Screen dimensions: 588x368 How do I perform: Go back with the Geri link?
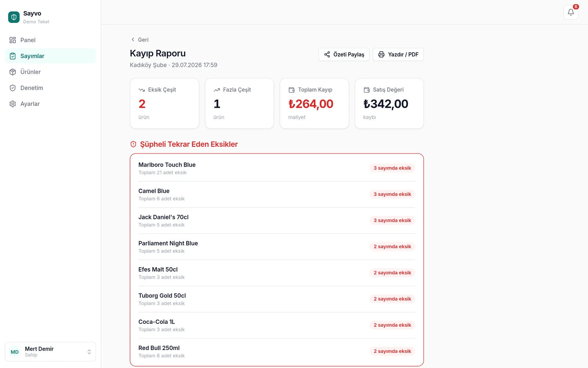point(140,40)
